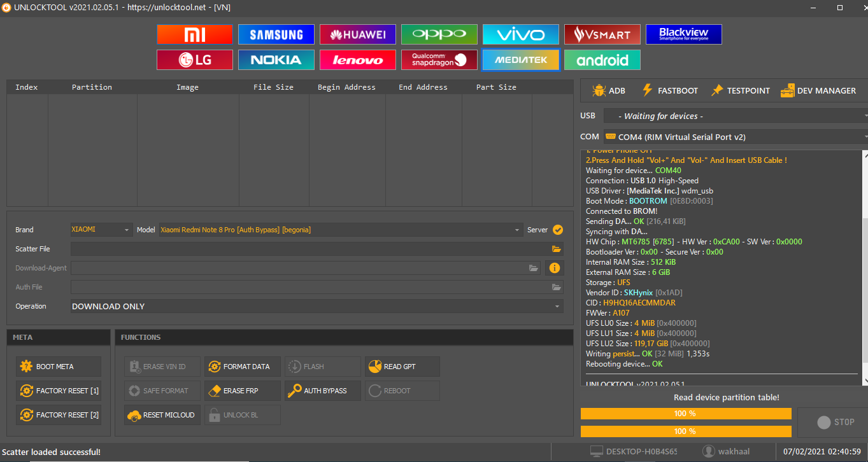The width and height of the screenshot is (868, 462).
Task: Click the STOP button
Action: click(x=832, y=422)
